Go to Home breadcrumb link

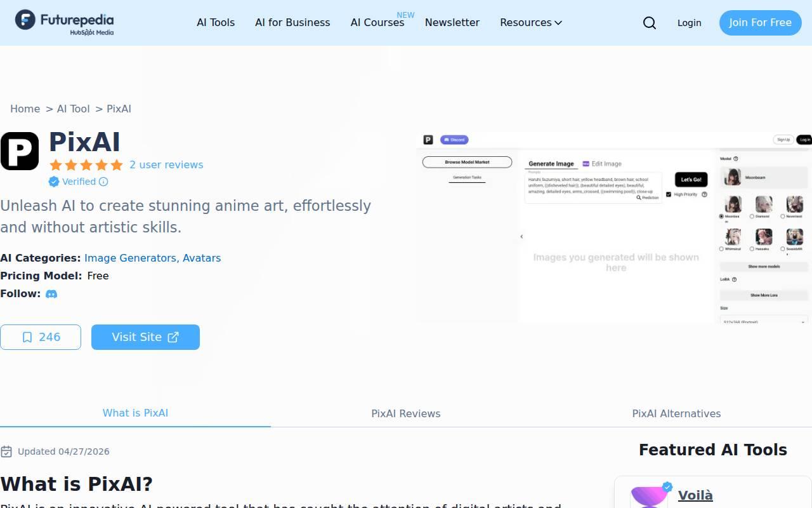[25, 109]
